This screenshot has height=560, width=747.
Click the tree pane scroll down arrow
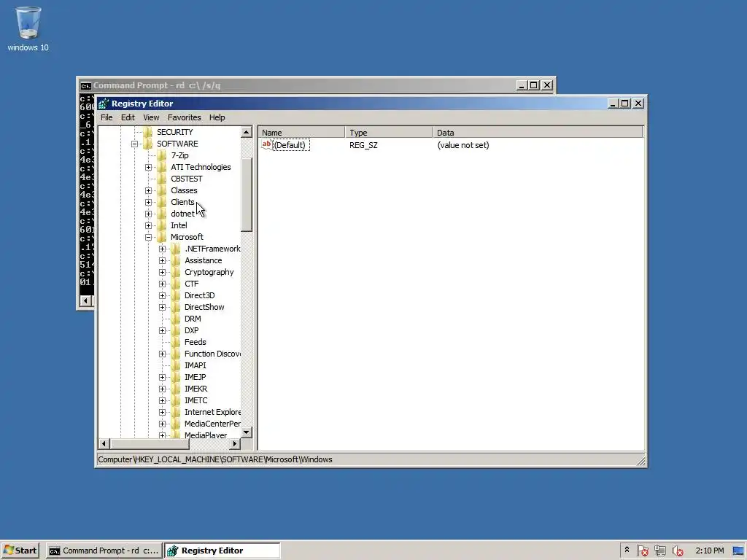point(247,432)
